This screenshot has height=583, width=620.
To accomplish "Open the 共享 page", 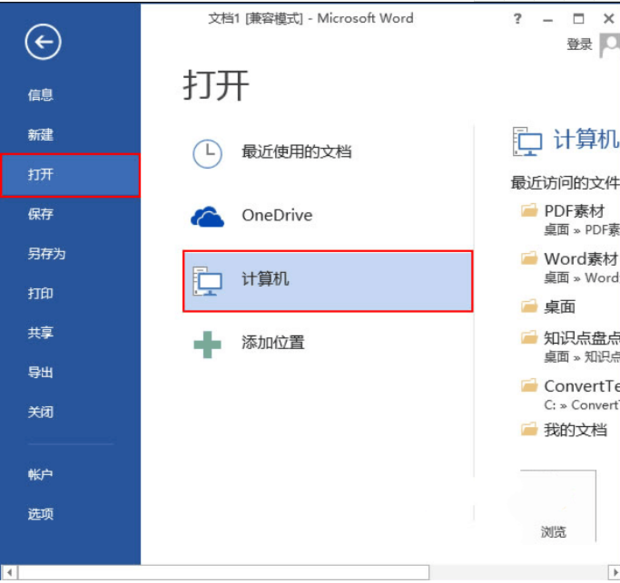I will (x=40, y=333).
